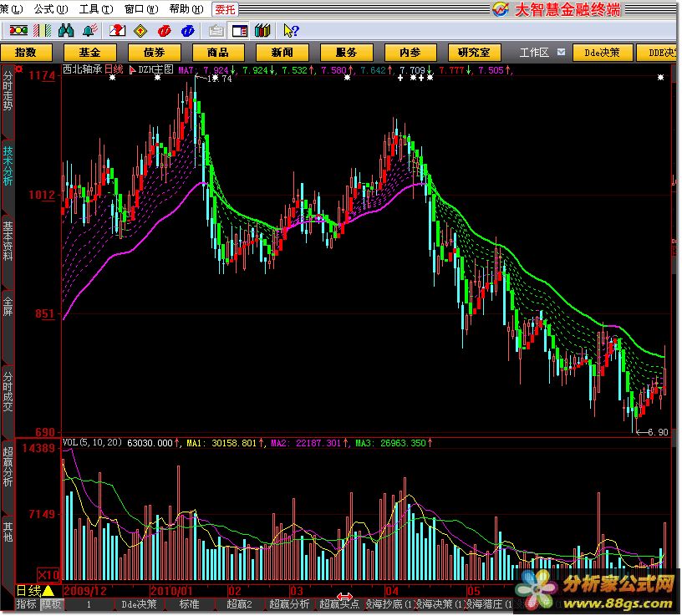Click the 日线 period label at chart bottom

tap(28, 591)
